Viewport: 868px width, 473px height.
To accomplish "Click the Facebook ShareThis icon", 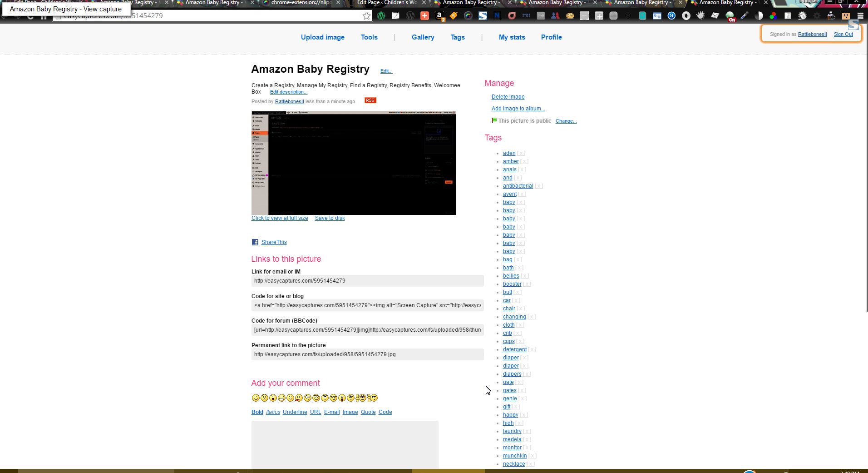I will pos(255,242).
